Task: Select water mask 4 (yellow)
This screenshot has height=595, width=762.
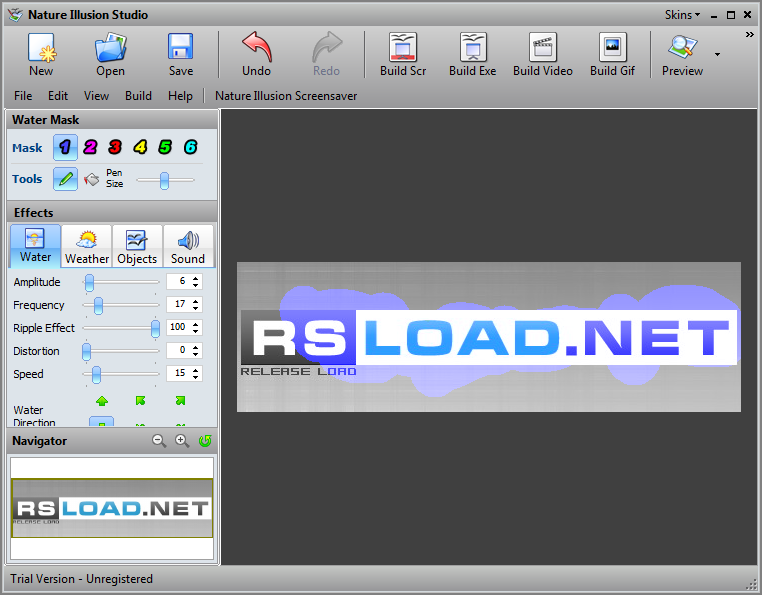Action: pos(140,147)
